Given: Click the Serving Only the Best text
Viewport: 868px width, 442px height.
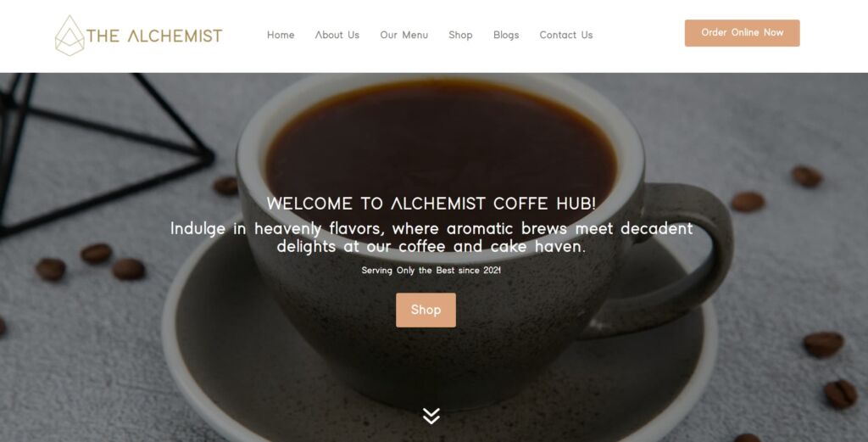Looking at the screenshot, I should [431, 271].
